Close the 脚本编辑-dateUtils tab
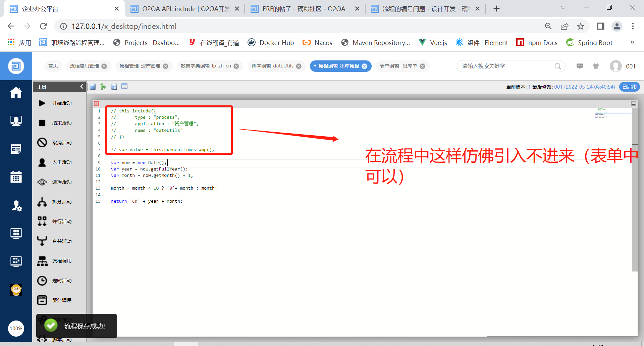 click(299, 66)
